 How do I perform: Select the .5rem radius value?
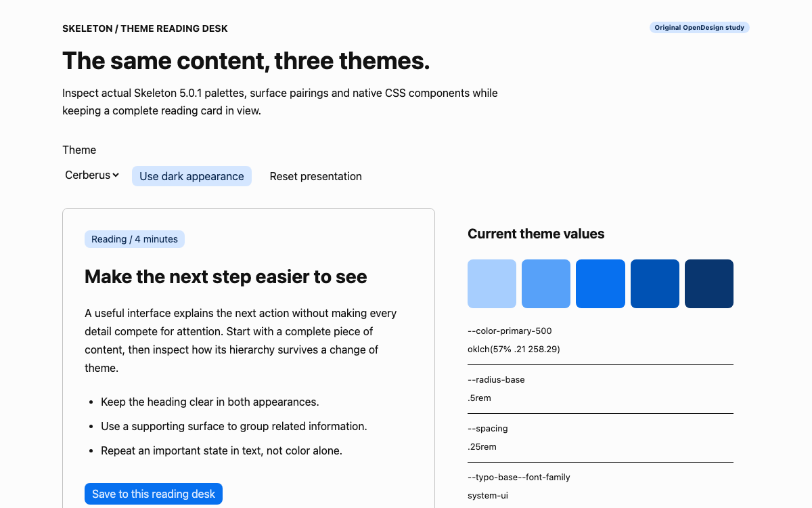[479, 398]
